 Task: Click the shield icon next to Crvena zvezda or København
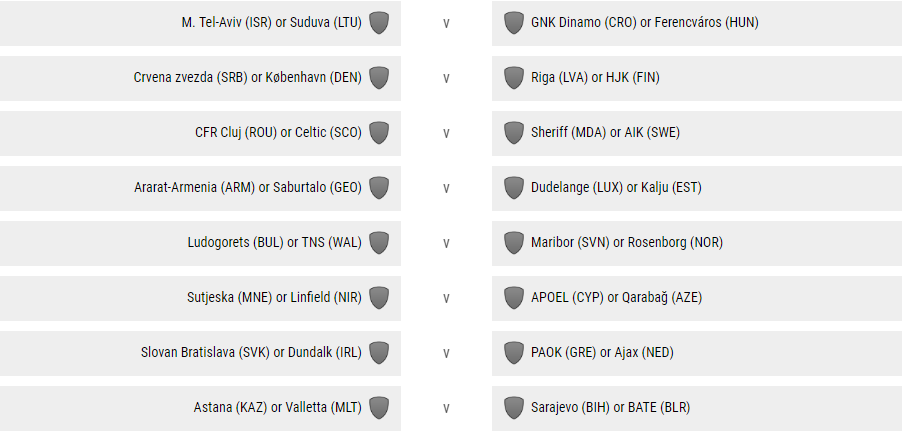coord(379,78)
